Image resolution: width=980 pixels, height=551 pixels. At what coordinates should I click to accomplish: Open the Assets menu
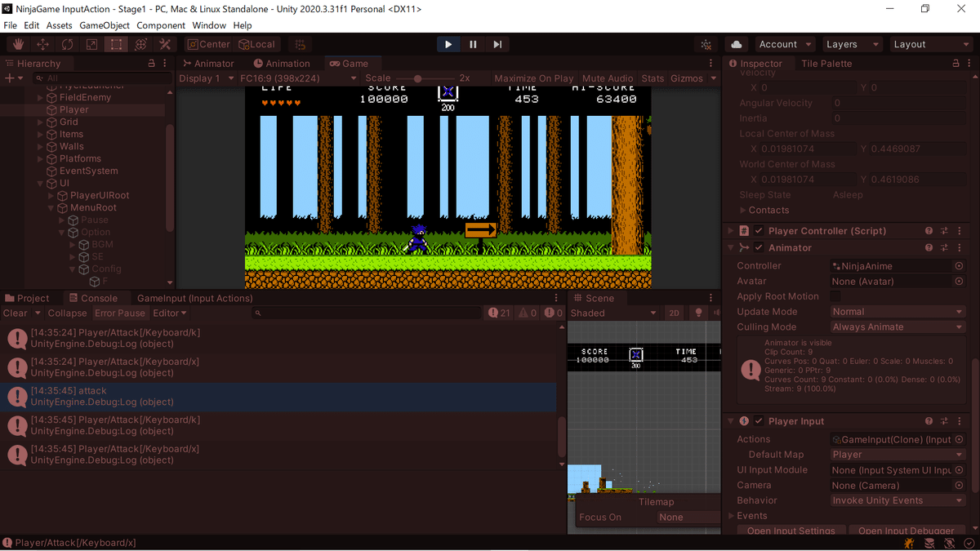click(x=60, y=25)
